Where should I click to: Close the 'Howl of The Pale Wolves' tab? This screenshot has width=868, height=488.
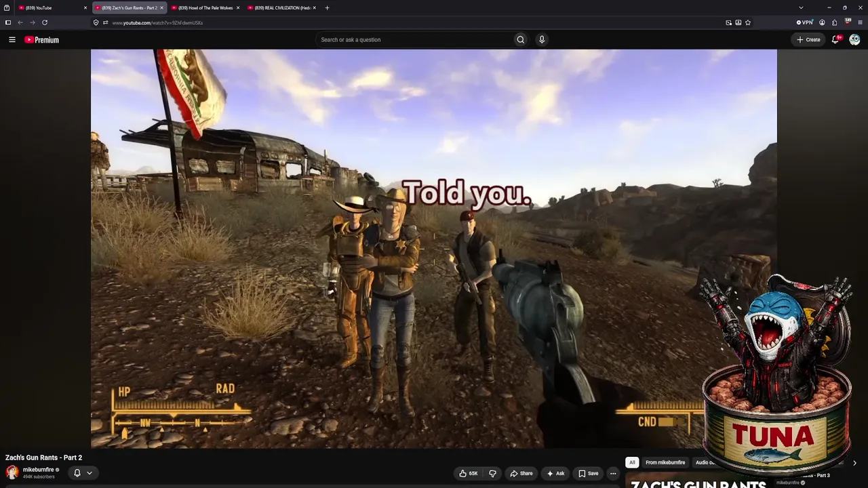coord(238,8)
